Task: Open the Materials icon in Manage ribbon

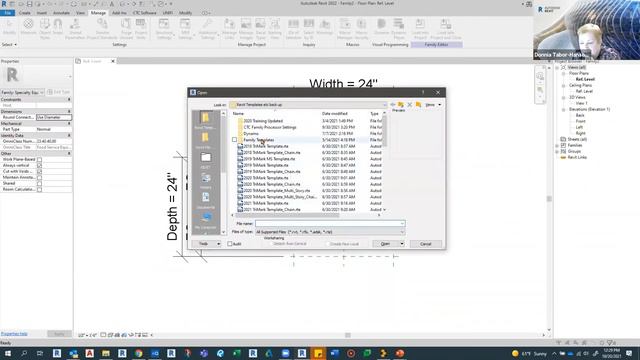Action: pos(28,28)
